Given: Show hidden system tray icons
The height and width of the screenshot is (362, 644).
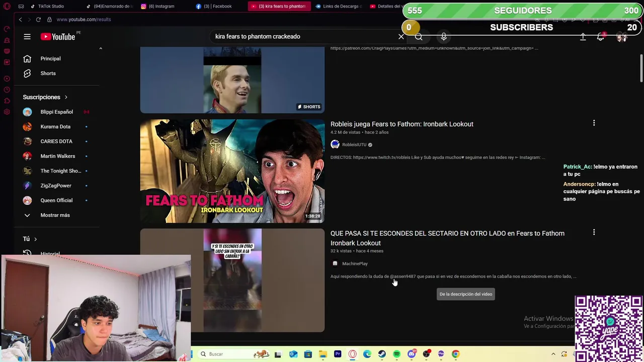Looking at the screenshot, I should pos(553,354).
